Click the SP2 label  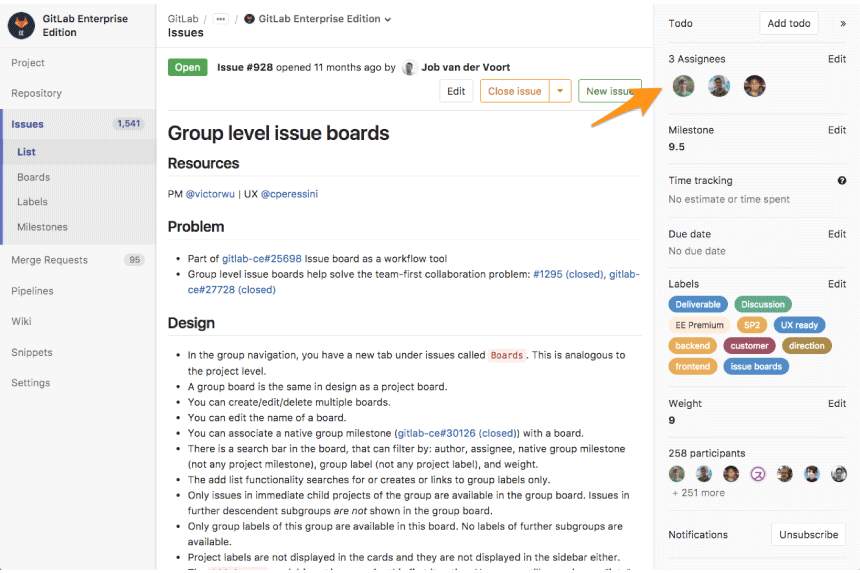pos(752,325)
